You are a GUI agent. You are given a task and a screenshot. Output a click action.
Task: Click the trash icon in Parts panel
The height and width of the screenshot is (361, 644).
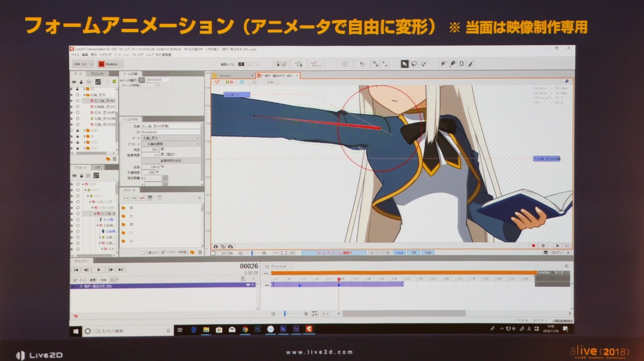[114, 159]
